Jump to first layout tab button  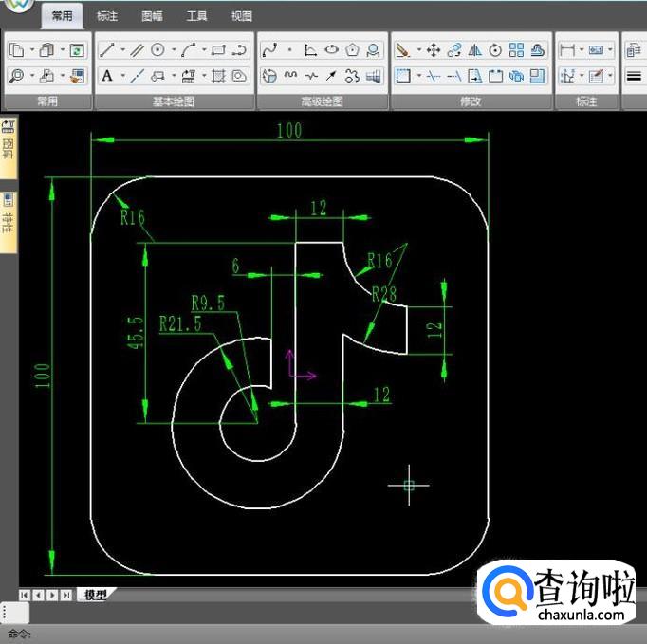pyautogui.click(x=25, y=595)
